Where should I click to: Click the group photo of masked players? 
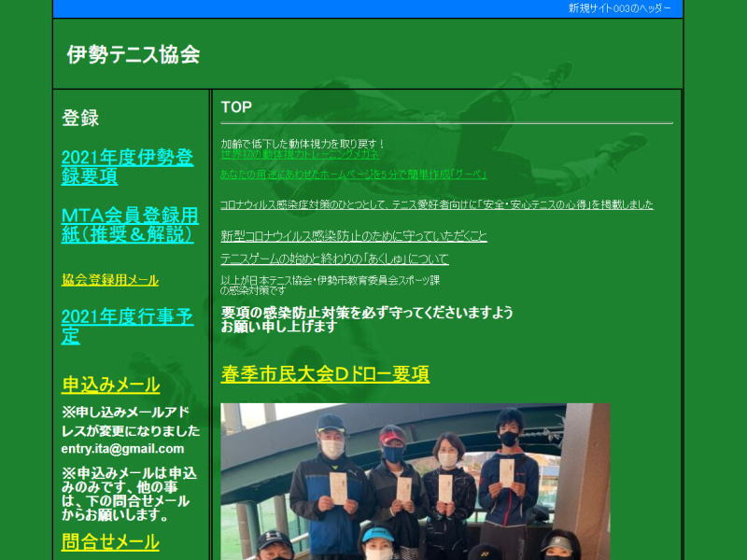pos(415,481)
